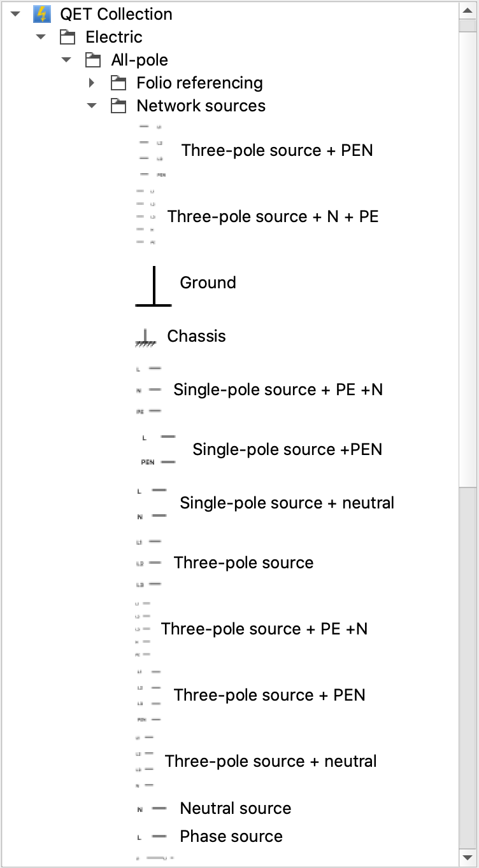Image resolution: width=479 pixels, height=868 pixels.
Task: Click the scrollbar down arrow
Action: click(468, 858)
